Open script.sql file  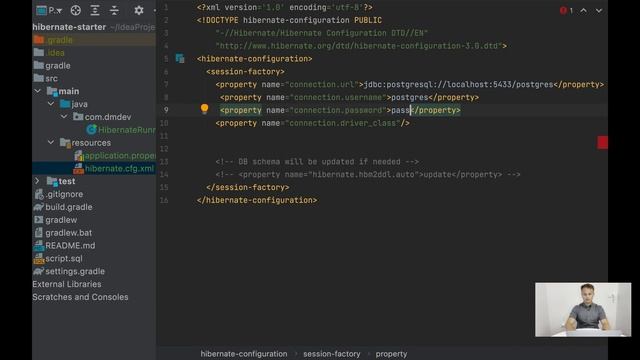pyautogui.click(x=58, y=258)
